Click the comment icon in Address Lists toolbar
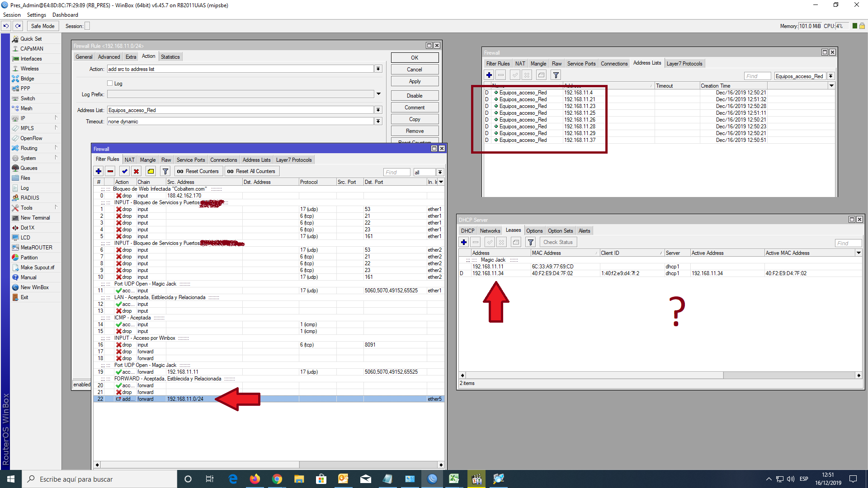 542,75
